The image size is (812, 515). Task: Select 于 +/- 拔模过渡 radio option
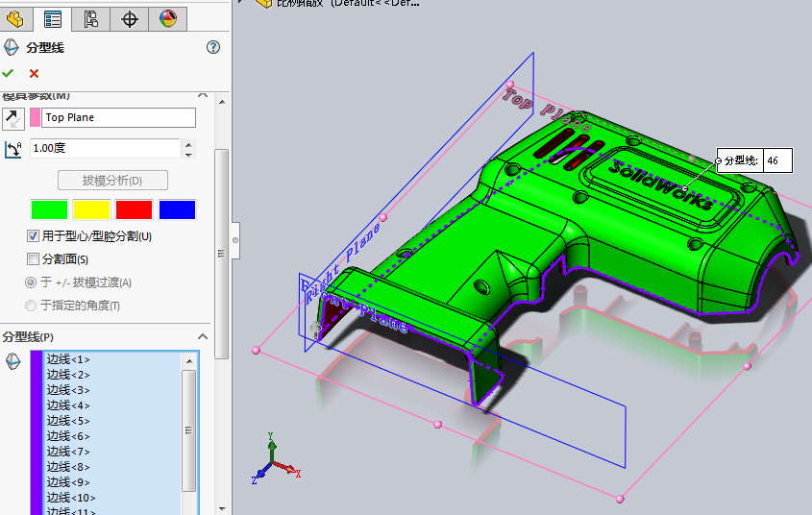(x=31, y=282)
